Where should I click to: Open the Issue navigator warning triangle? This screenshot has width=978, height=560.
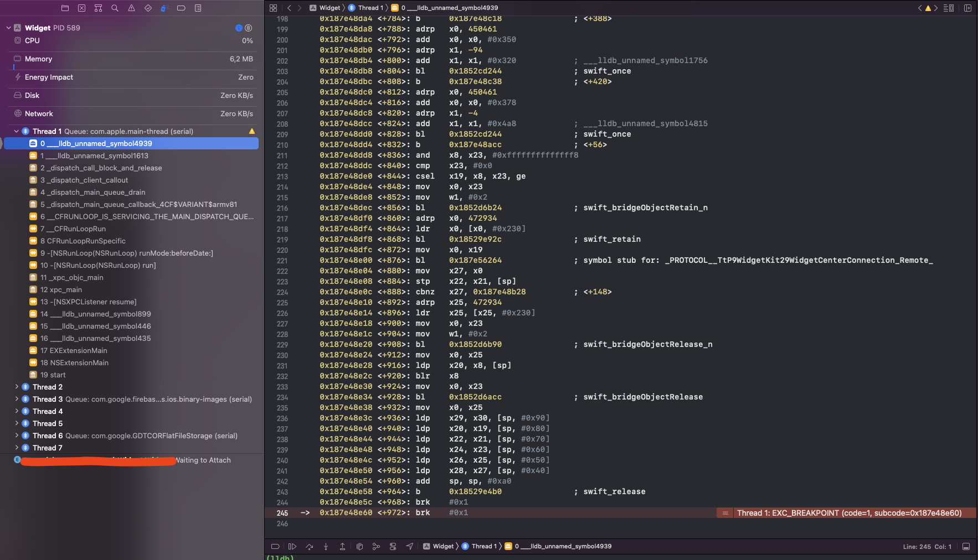[x=131, y=8]
